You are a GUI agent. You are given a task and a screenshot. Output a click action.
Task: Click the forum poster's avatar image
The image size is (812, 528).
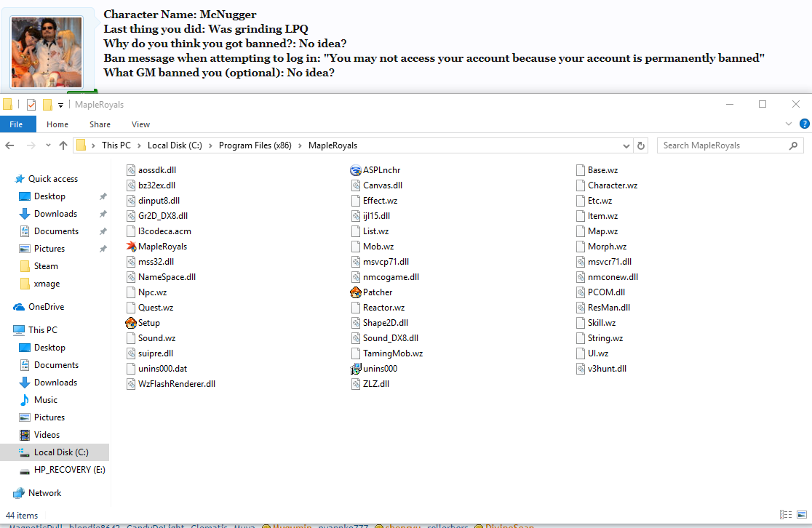pyautogui.click(x=47, y=52)
